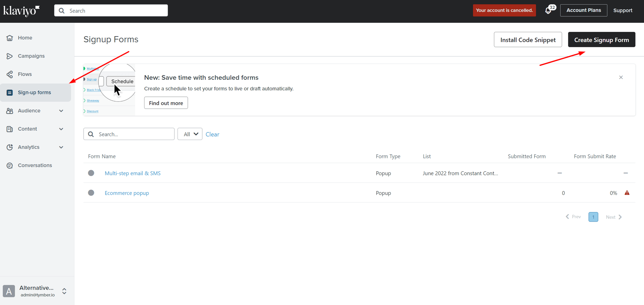Open the search magnifier in the top bar

click(61, 10)
